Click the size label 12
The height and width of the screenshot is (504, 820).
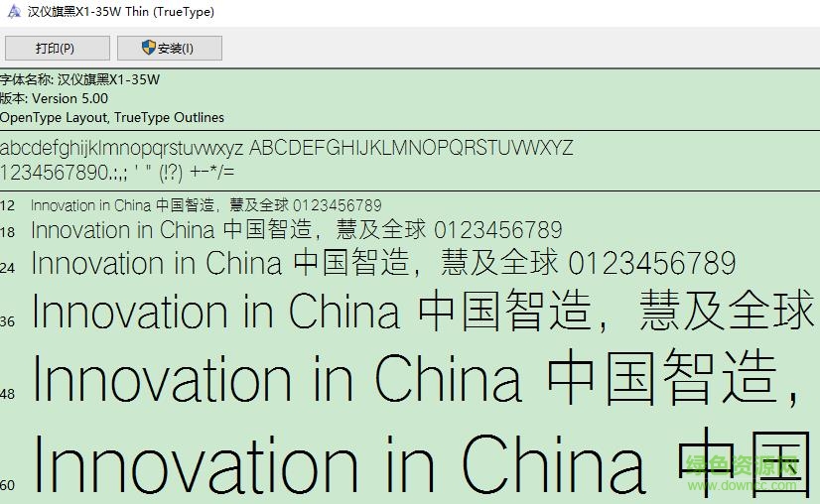pyautogui.click(x=7, y=205)
